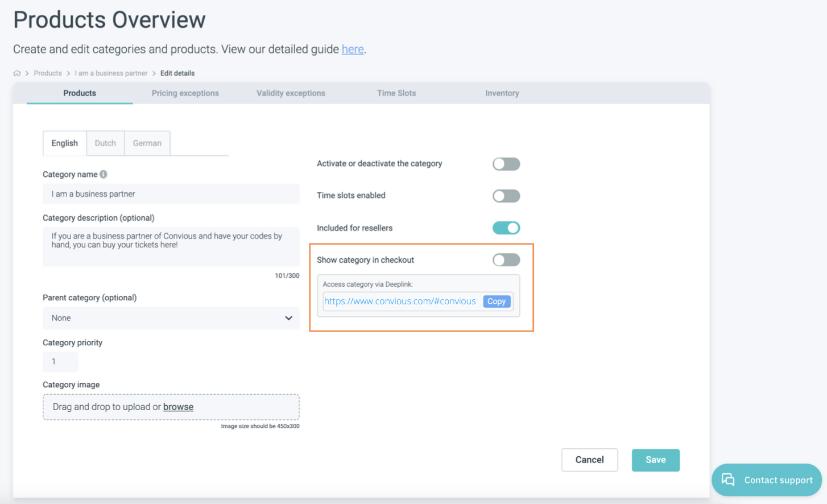Turn off Included for resellers toggle
This screenshot has height=504, width=827.
506,228
